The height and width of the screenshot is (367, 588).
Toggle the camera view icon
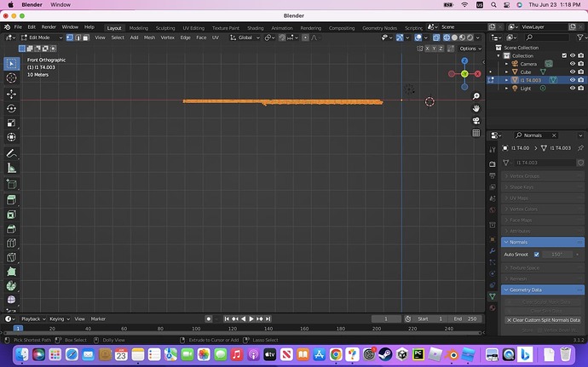coord(476,120)
